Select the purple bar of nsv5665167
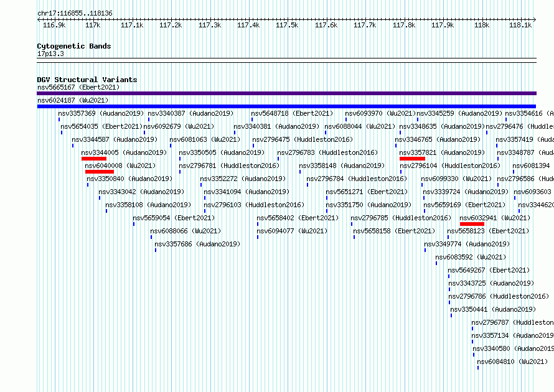The image size is (554, 392). (x=286, y=93)
